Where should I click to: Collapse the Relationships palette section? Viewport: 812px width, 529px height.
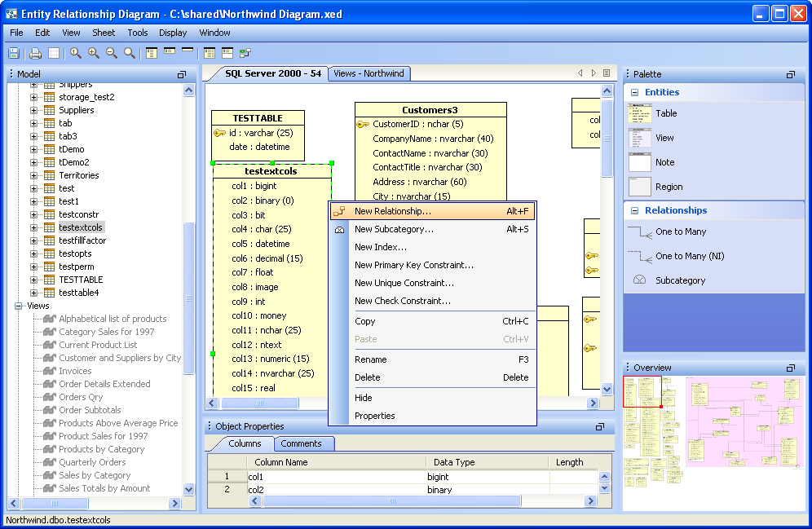633,211
